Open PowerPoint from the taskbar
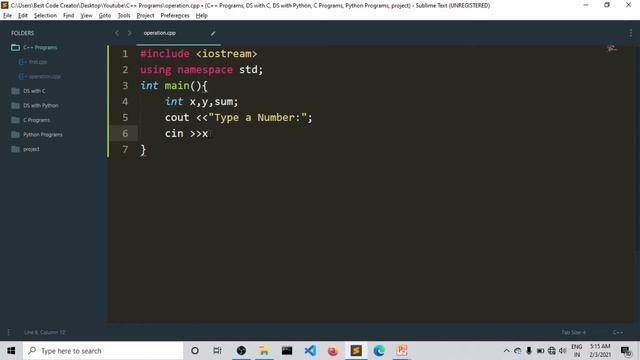The height and width of the screenshot is (360, 640). point(402,351)
